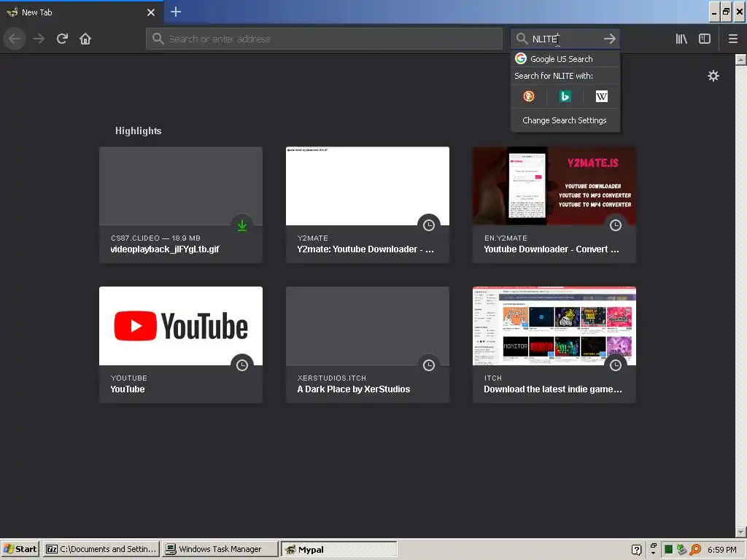Click the magnifier icon in address bar
This screenshot has width=747, height=560.
click(x=158, y=39)
